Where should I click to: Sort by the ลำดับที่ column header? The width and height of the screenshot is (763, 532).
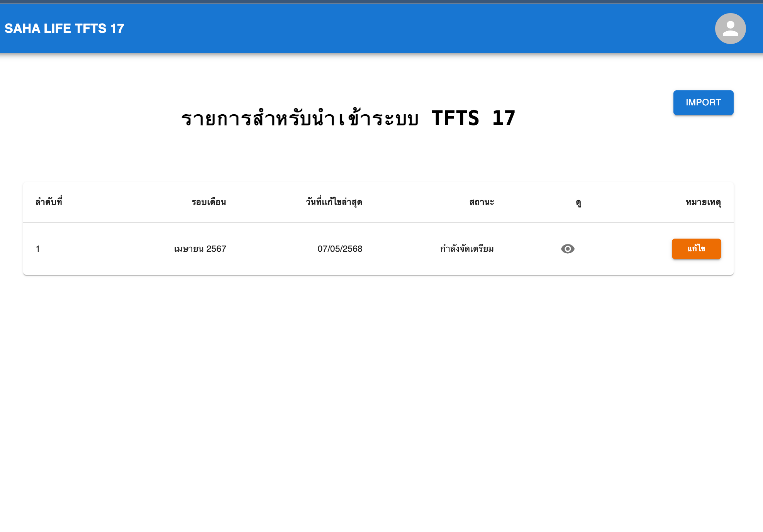(49, 202)
